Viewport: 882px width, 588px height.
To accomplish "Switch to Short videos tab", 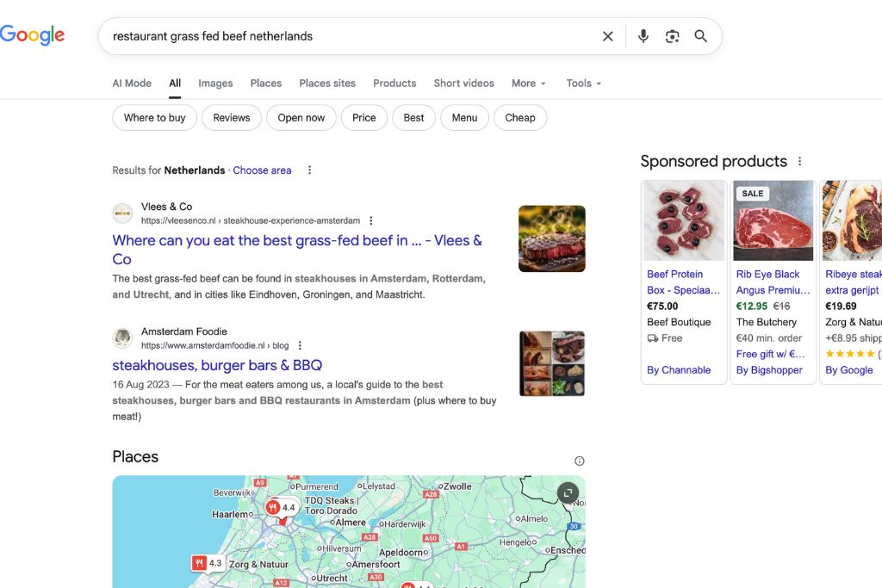I will point(464,84).
